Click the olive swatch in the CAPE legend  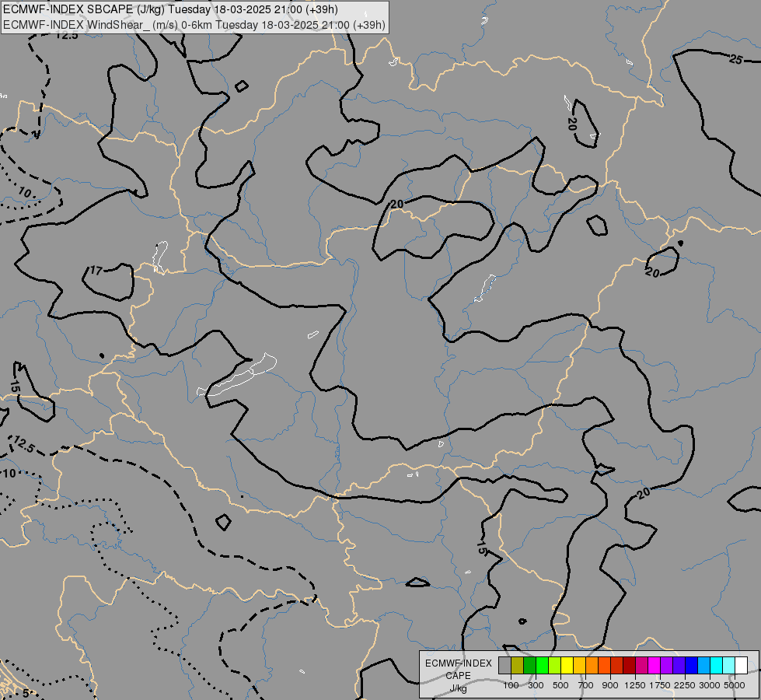[518, 665]
